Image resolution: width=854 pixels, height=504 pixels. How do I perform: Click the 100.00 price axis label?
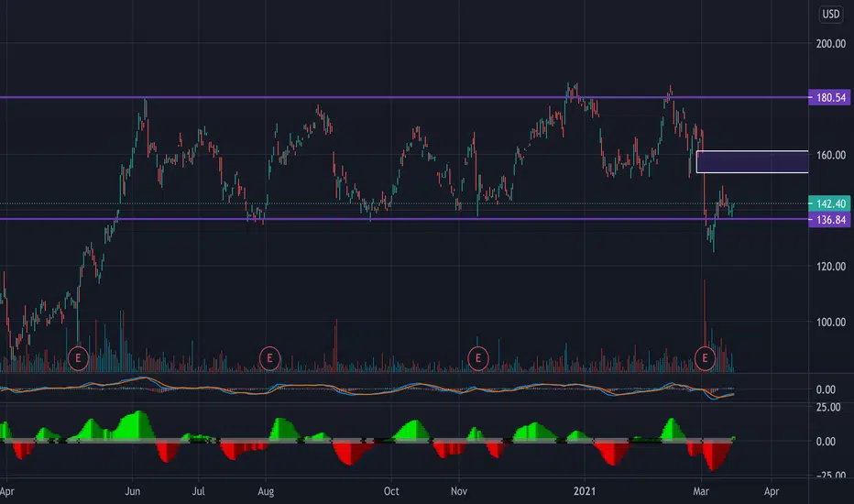coord(830,322)
